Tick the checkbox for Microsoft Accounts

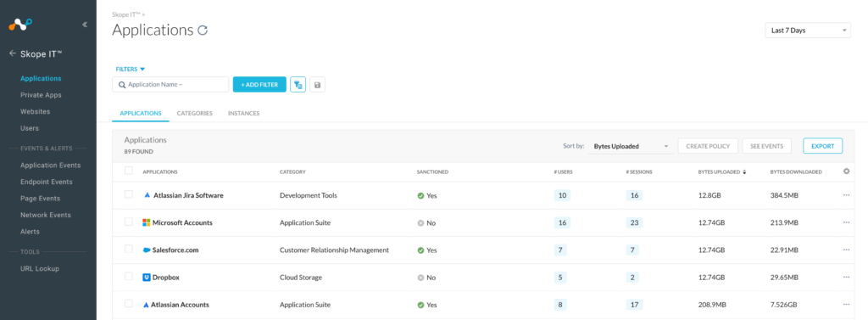tap(129, 222)
